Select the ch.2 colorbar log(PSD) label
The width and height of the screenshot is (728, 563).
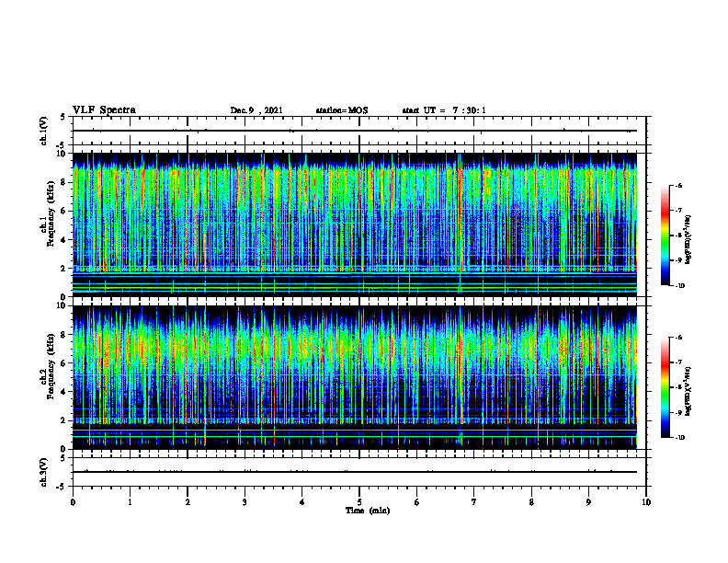688,391
